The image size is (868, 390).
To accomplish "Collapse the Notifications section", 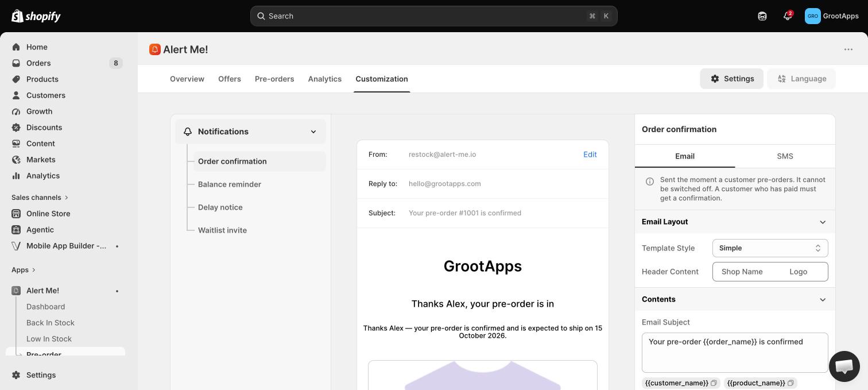I will tap(313, 132).
